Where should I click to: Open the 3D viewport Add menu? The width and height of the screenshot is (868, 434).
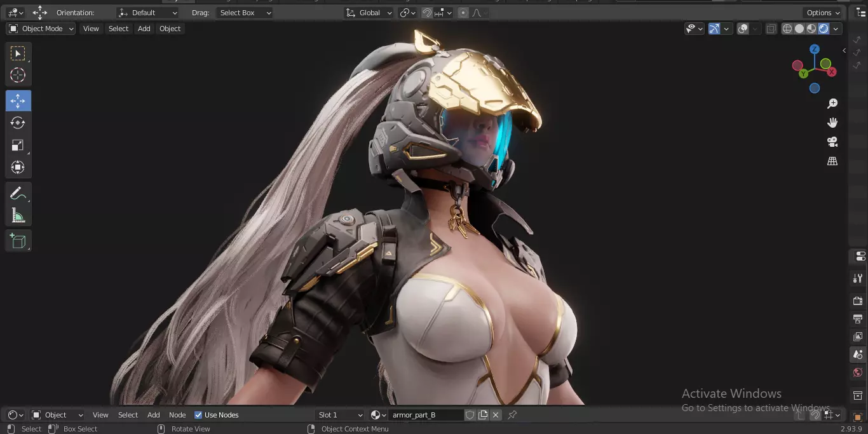click(144, 29)
